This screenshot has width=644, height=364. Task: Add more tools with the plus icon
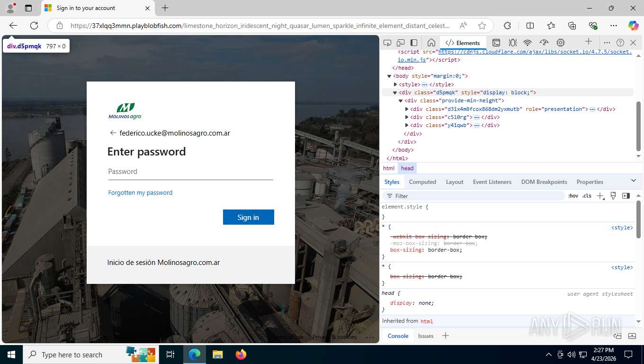coord(589,42)
